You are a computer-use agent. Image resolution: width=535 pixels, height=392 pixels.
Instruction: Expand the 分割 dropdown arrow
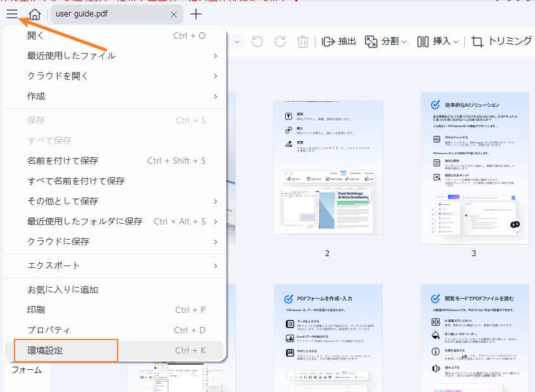(x=405, y=41)
